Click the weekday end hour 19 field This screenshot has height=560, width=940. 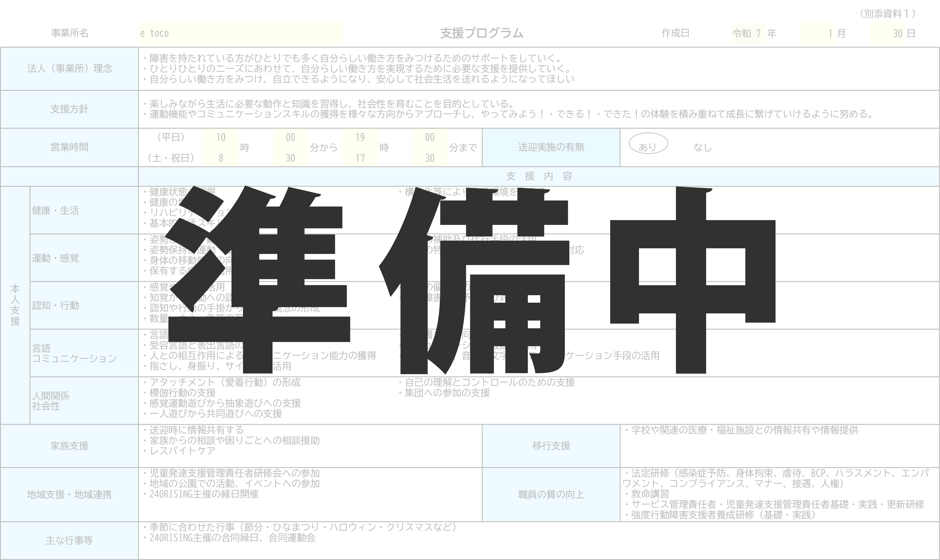click(360, 137)
